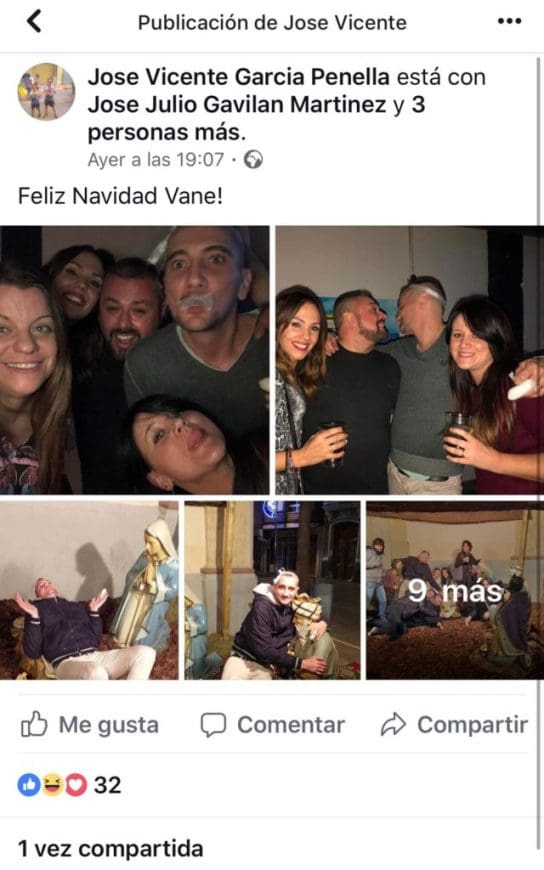
Task: View the 1 vez compartida shares
Action: point(110,848)
